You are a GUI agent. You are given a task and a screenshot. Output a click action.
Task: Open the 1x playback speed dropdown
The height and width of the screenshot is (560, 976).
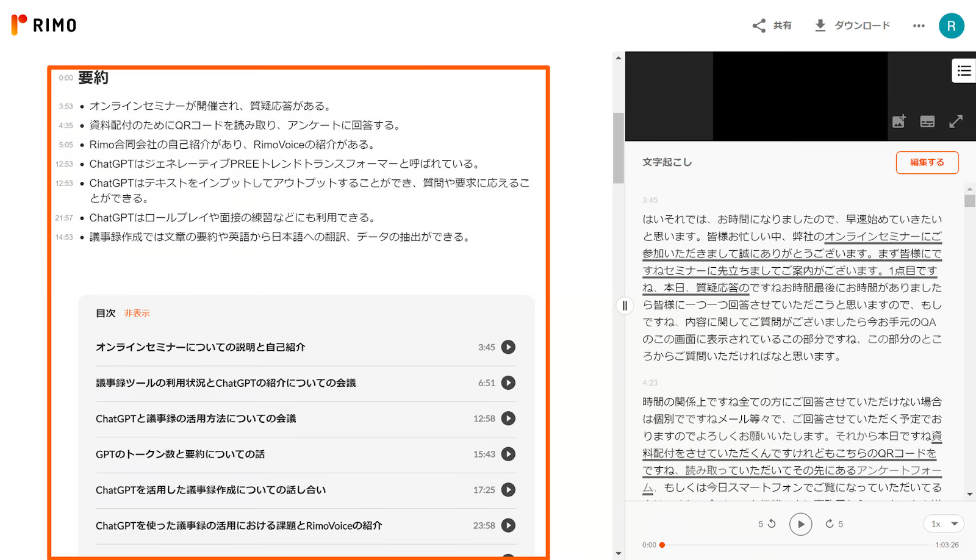944,524
